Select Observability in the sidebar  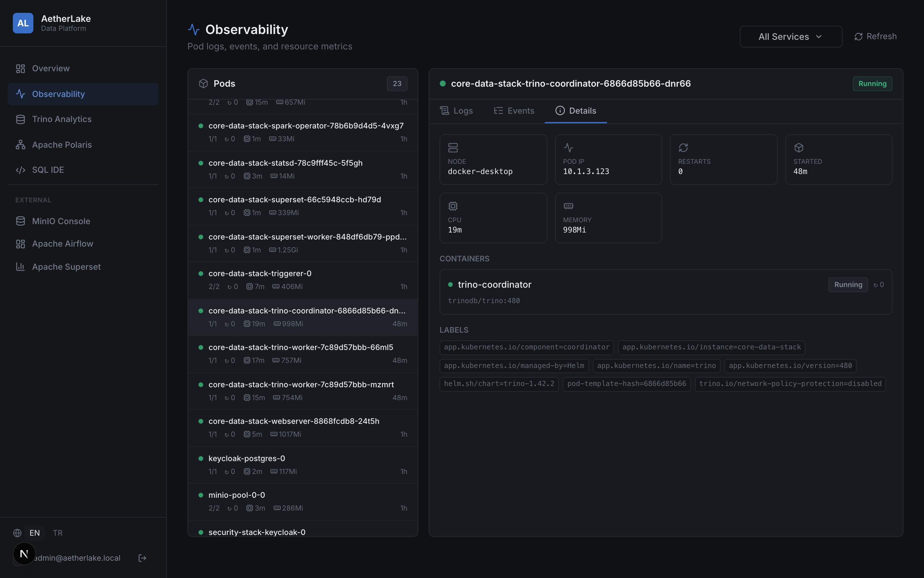coord(83,94)
